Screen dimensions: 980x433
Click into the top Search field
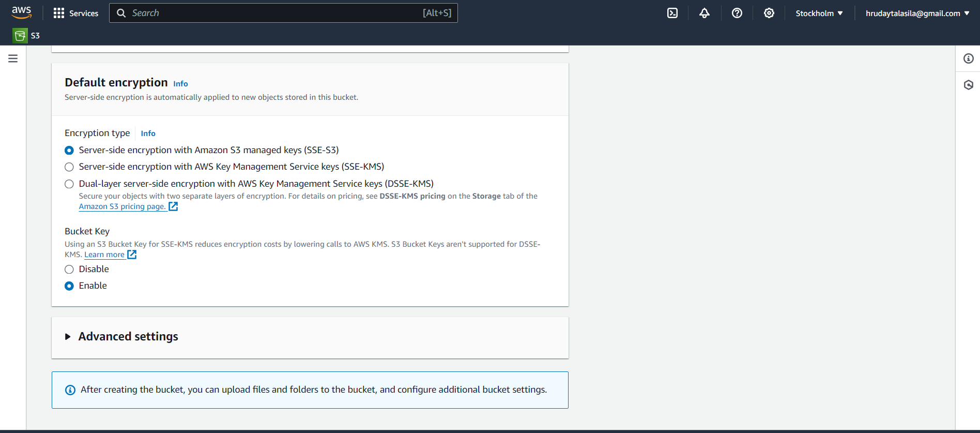[x=274, y=13]
